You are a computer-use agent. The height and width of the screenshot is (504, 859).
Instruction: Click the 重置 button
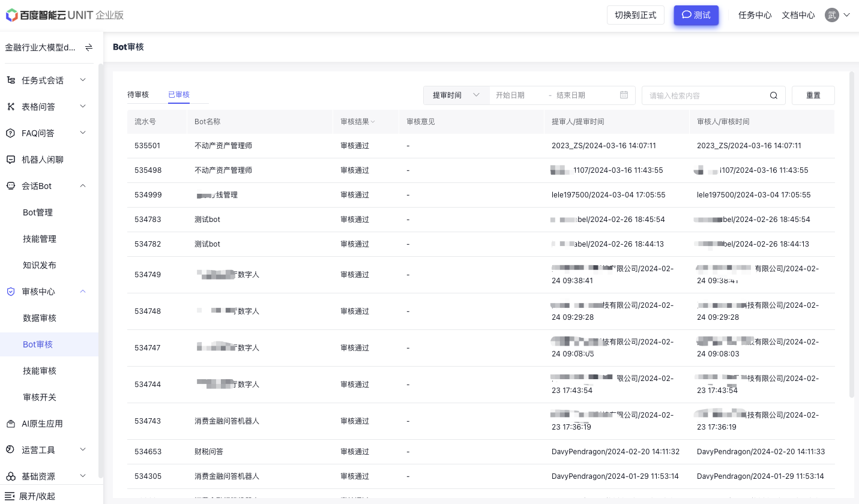[813, 95]
